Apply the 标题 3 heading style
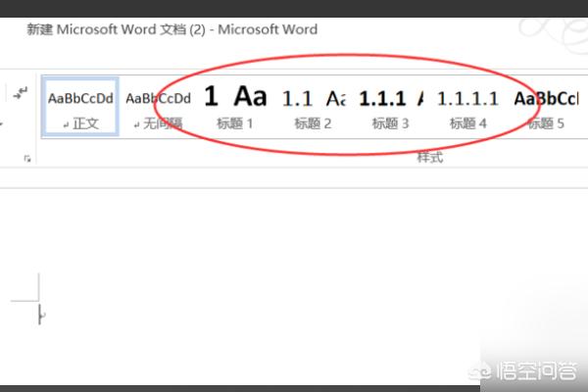Screen dimensions: 588x392 pos(391,108)
